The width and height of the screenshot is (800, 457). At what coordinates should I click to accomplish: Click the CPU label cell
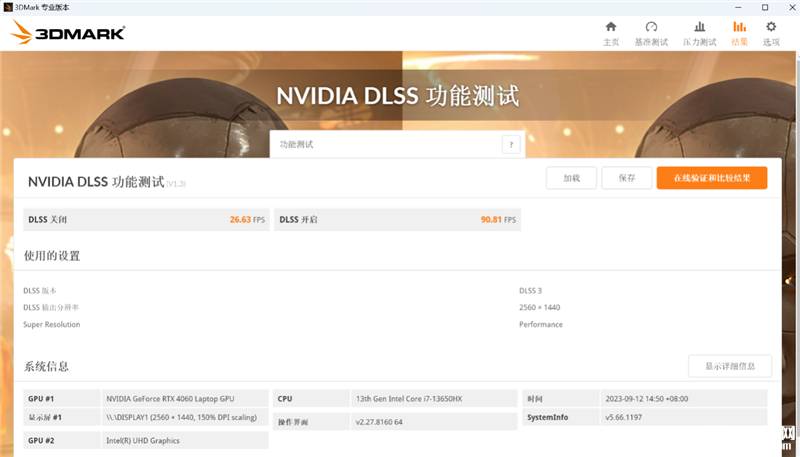click(x=311, y=399)
